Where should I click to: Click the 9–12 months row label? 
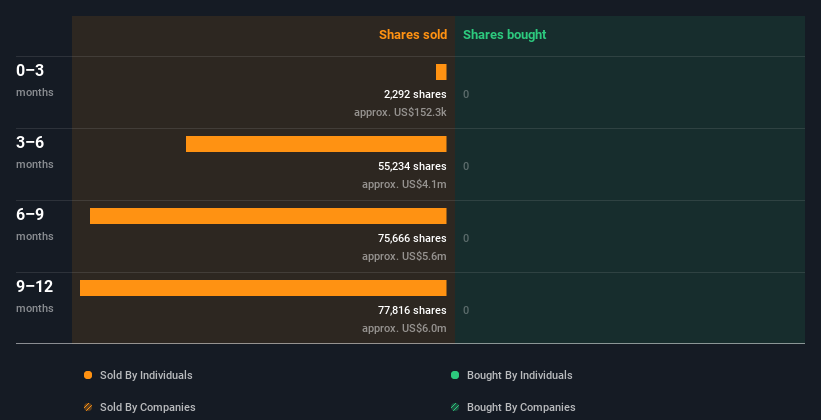(35, 296)
